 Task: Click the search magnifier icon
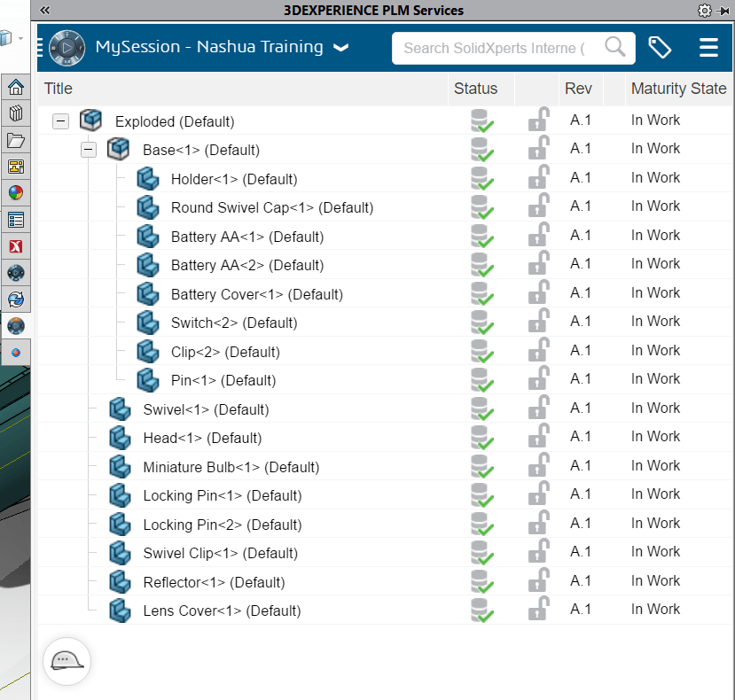(614, 47)
